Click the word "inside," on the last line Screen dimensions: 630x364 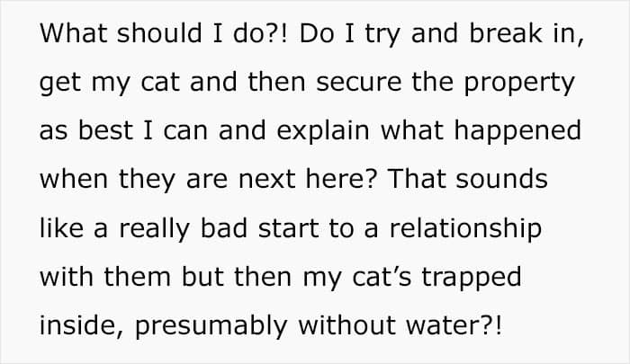[82, 325]
